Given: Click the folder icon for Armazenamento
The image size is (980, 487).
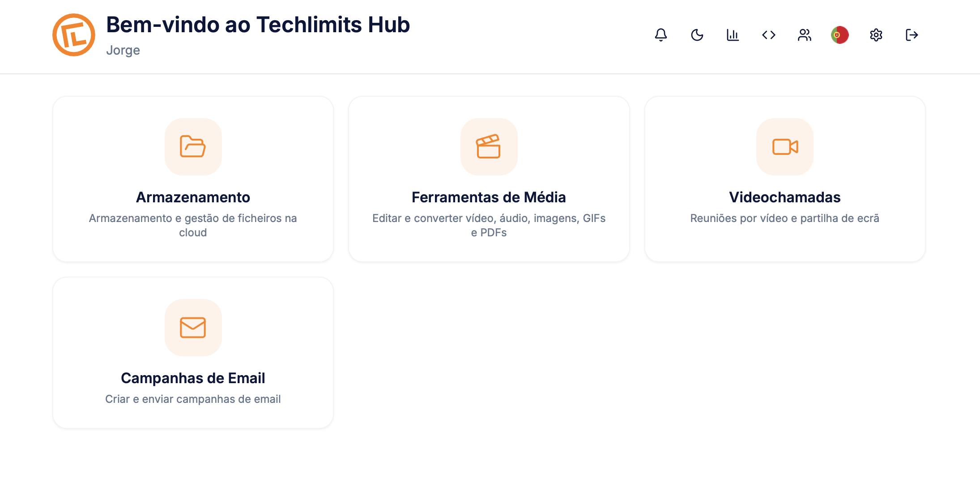Looking at the screenshot, I should point(193,146).
